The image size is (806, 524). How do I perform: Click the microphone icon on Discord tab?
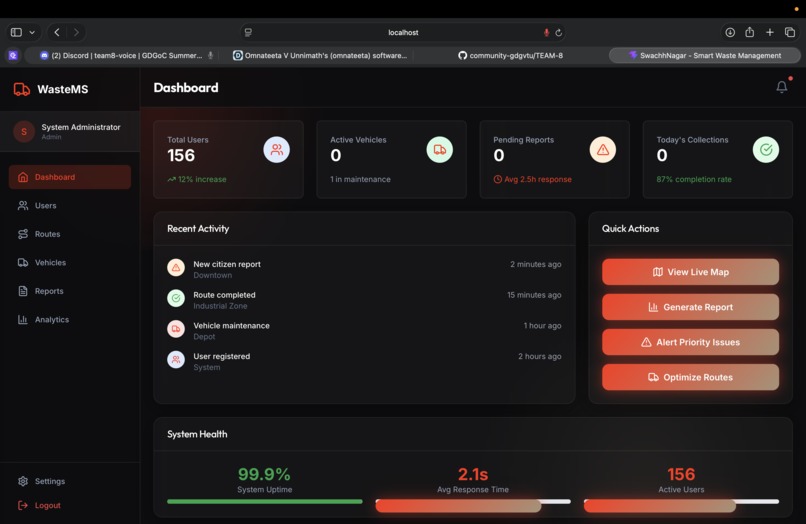click(x=210, y=56)
